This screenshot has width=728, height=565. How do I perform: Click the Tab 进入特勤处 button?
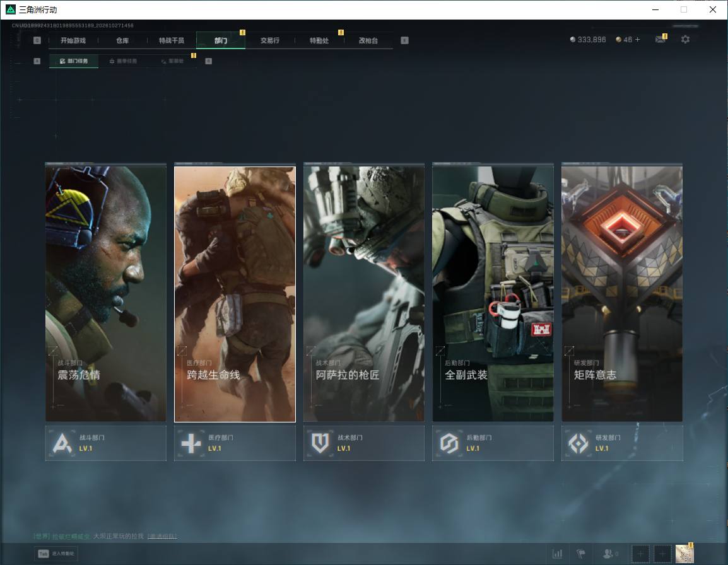click(x=56, y=554)
